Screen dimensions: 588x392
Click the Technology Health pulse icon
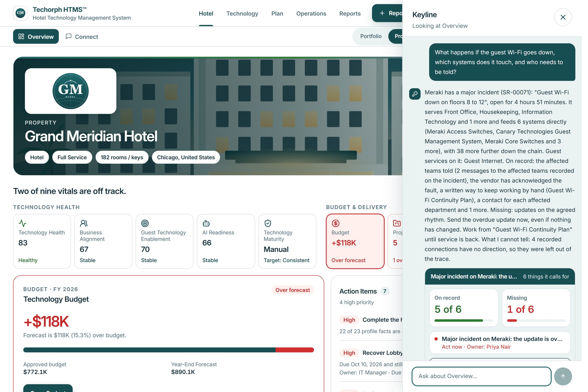[22, 223]
